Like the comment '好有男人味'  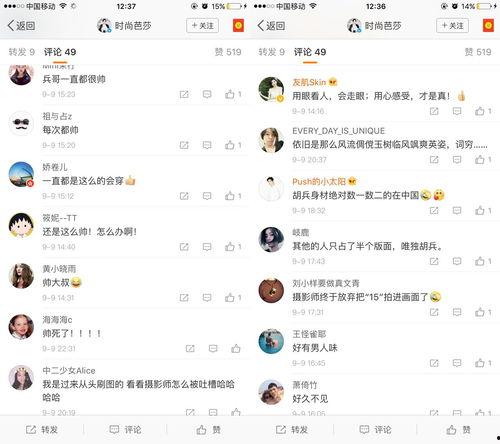pos(483,363)
